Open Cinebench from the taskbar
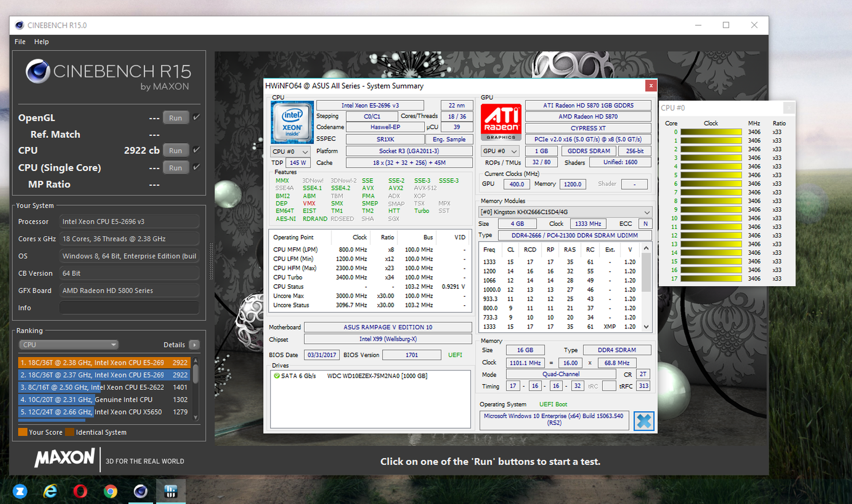The width and height of the screenshot is (852, 504). coord(140,491)
